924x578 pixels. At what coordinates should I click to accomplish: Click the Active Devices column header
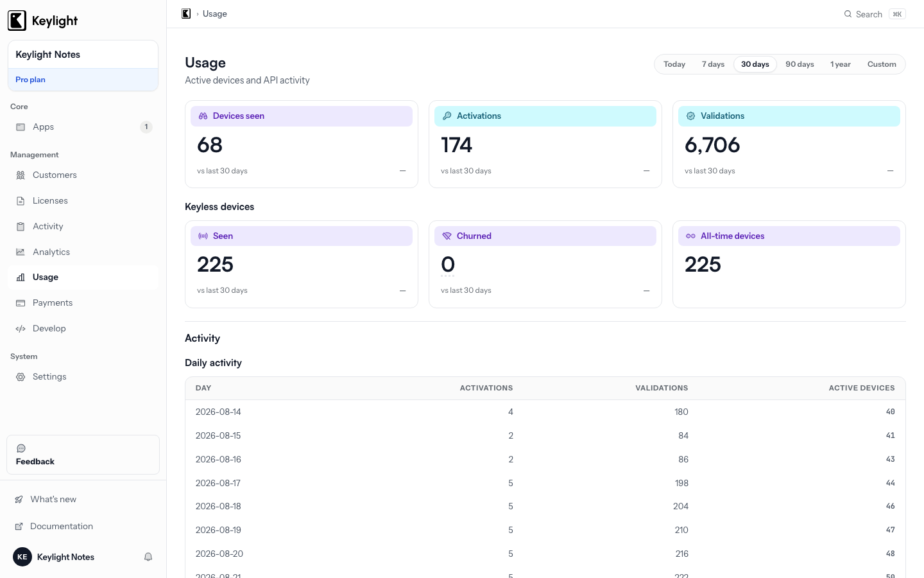(862, 389)
